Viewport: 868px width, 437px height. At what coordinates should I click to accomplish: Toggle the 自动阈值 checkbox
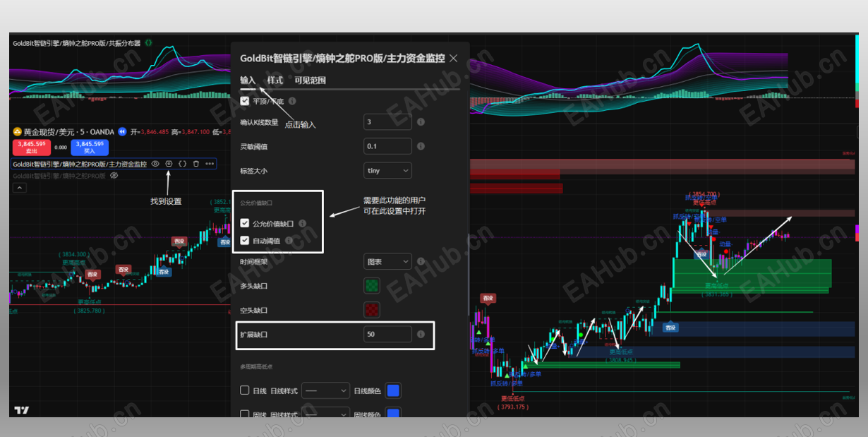[245, 241]
